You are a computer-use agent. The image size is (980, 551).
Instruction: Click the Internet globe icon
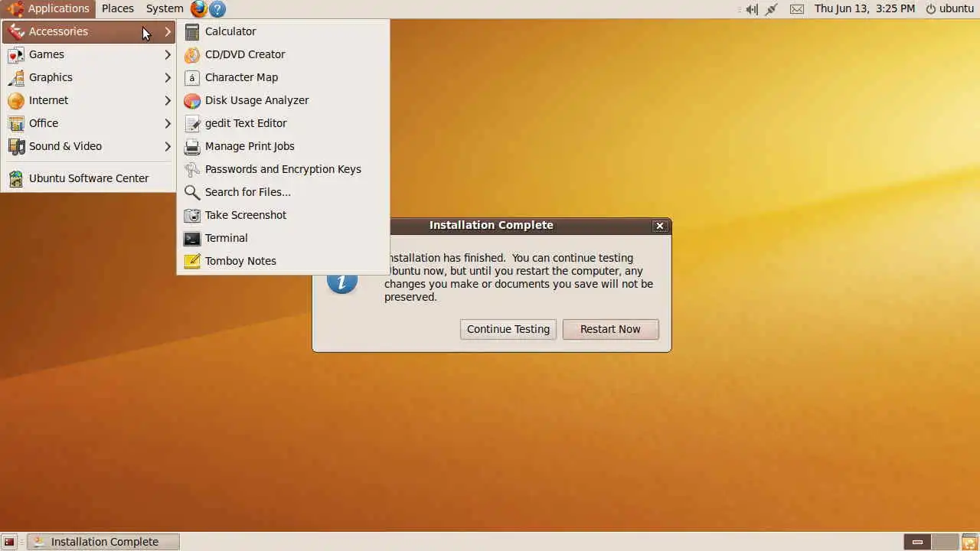16,100
